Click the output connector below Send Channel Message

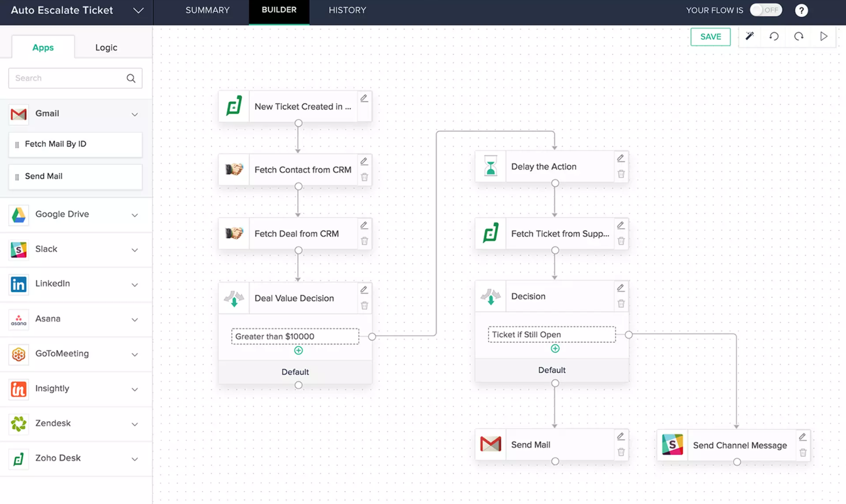(737, 462)
